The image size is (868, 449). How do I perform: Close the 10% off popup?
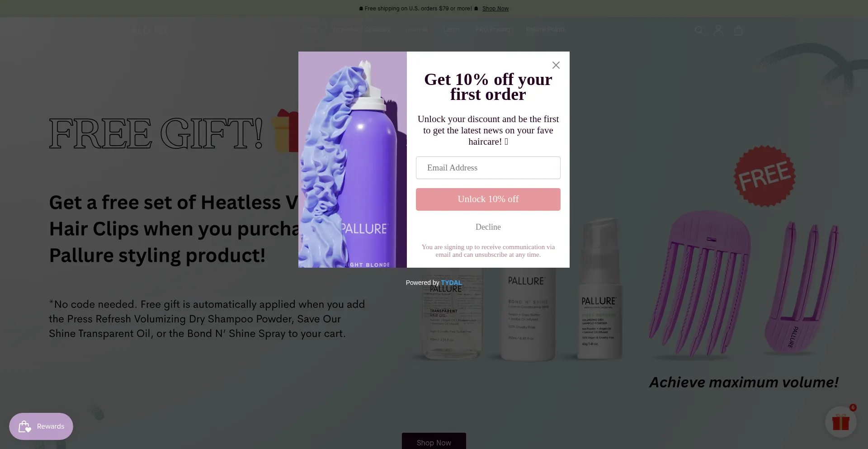556,65
